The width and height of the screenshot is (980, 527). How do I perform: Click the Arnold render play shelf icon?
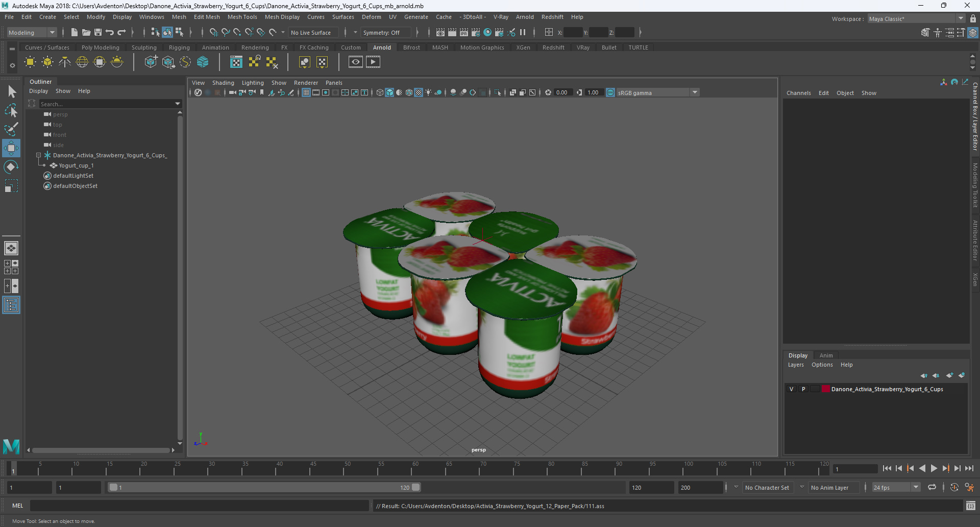point(373,62)
